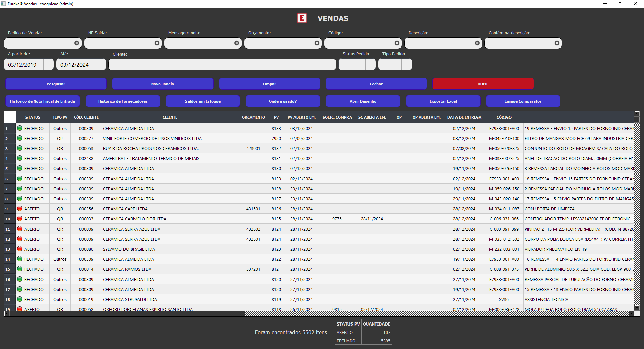Click ABERTO quantity 107 in summary
This screenshot has width=644, height=349.
[x=376, y=332]
